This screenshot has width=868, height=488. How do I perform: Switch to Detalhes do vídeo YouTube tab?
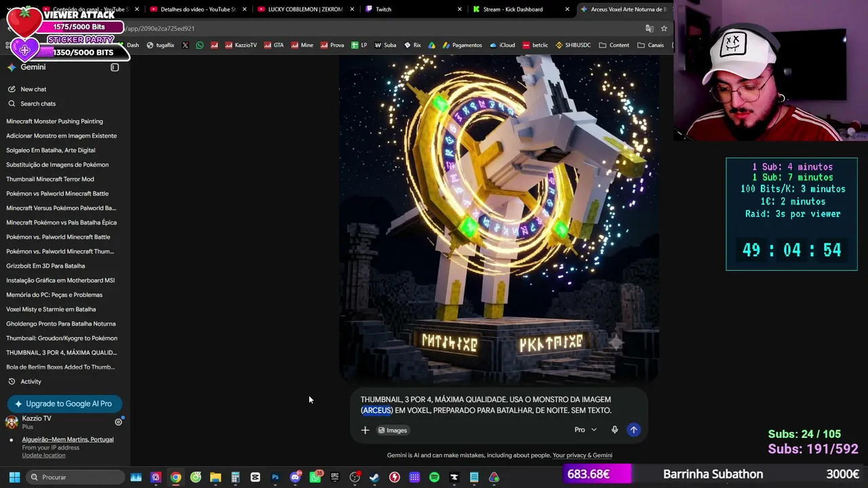point(198,9)
